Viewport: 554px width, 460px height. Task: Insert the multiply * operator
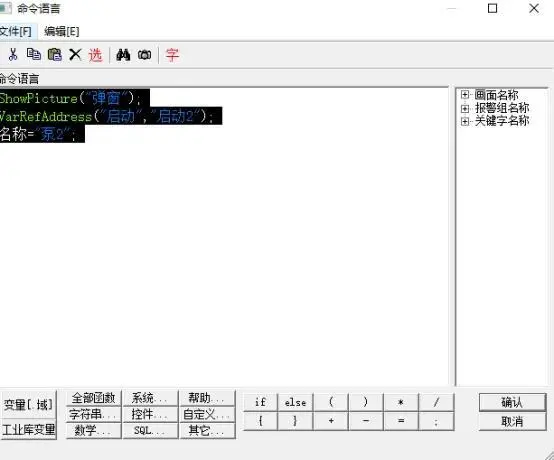(x=401, y=402)
